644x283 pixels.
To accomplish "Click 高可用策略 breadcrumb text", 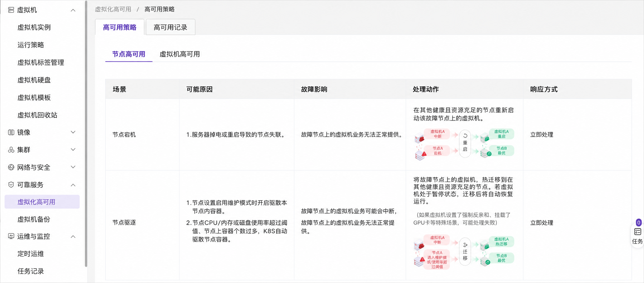I will [159, 9].
